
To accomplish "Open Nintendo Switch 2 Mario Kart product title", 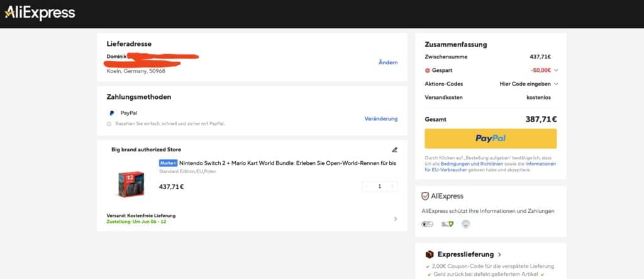I will tap(287, 163).
